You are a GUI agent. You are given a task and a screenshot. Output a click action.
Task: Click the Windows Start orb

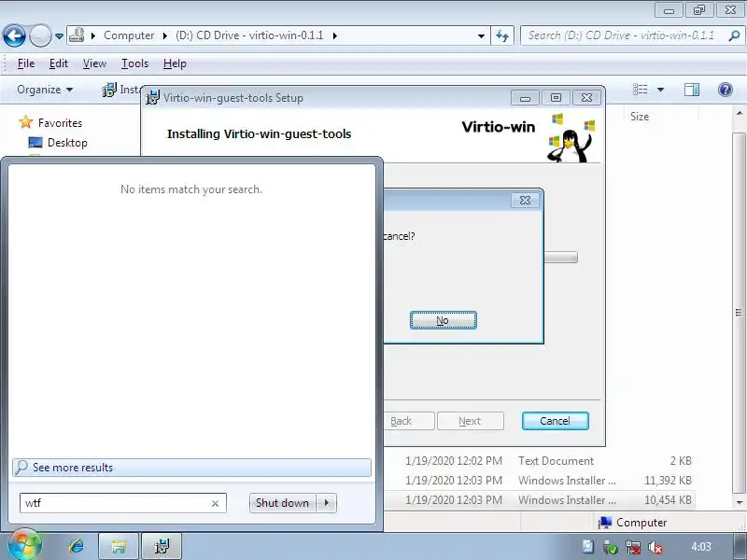(x=25, y=546)
